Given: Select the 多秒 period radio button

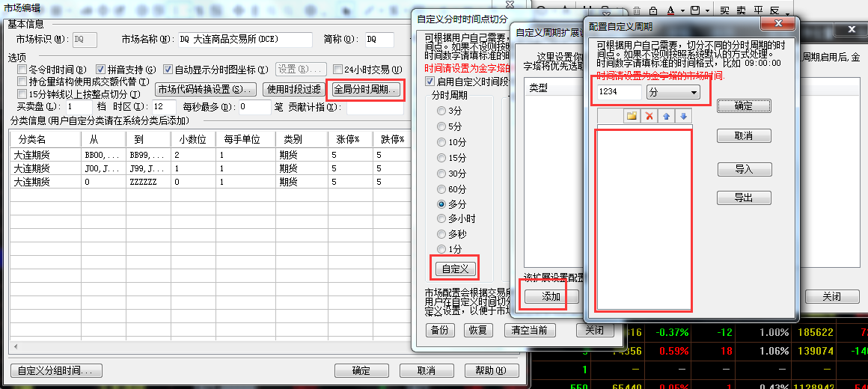Looking at the screenshot, I should pyautogui.click(x=441, y=234).
